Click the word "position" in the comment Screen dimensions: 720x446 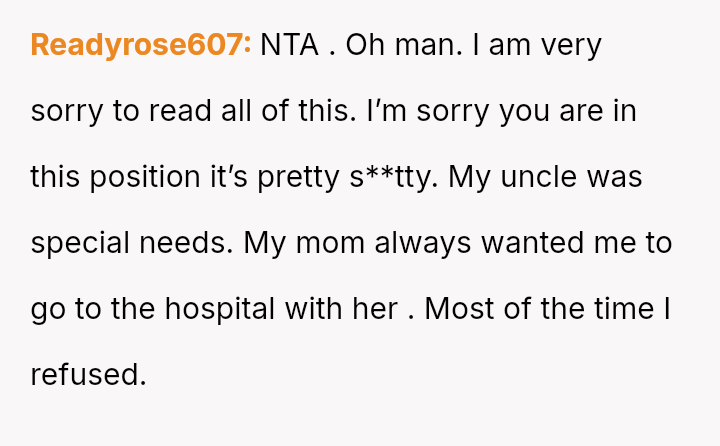(x=145, y=177)
